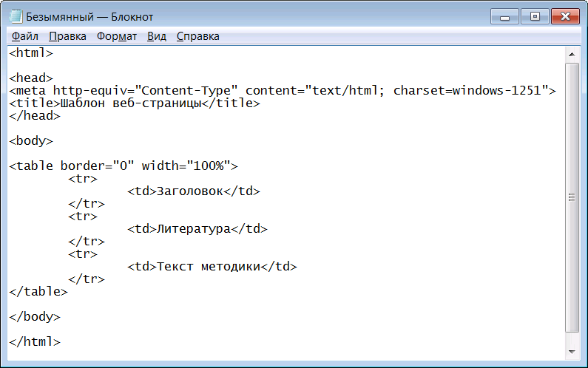588x368 pixels.
Task: Open the Правка menu
Action: pos(67,36)
